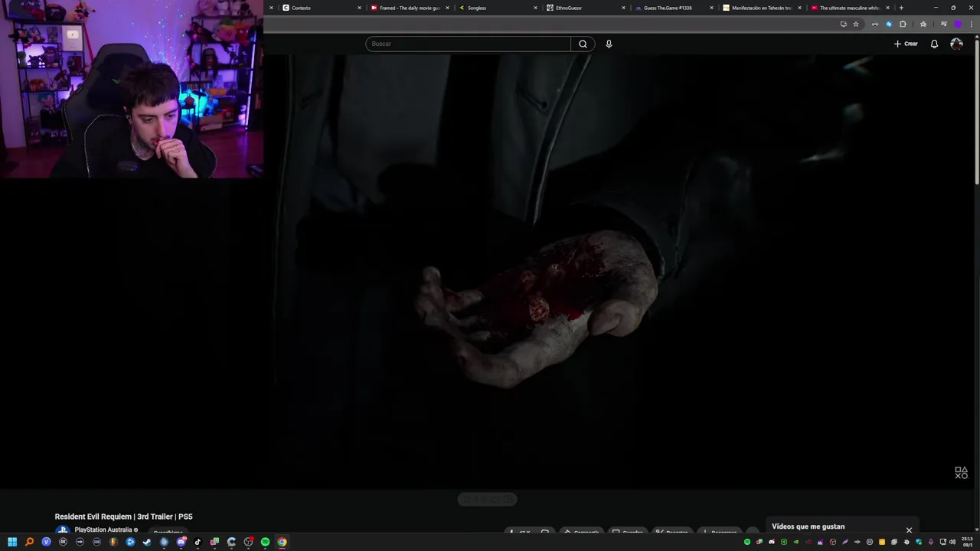Click the YouTube search magnifier button
980x551 pixels.
pos(583,44)
